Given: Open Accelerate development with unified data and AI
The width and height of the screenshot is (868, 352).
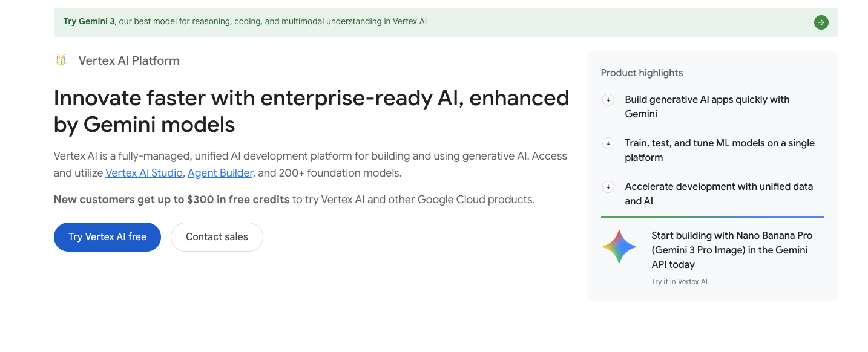Looking at the screenshot, I should 718,194.
